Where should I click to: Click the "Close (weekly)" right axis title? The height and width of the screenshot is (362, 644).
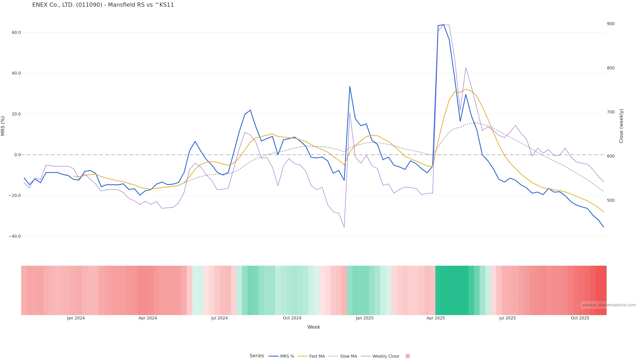(x=621, y=126)
